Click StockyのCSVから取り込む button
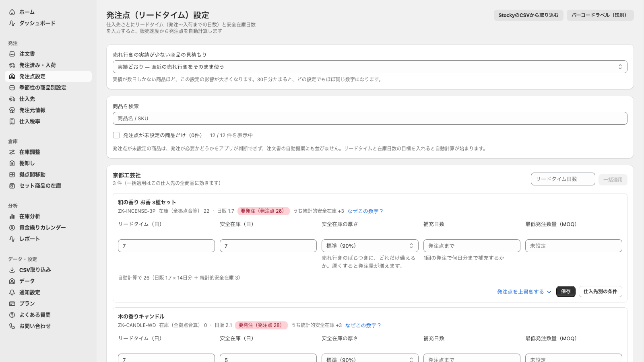This screenshot has height=362, width=644. tap(528, 15)
